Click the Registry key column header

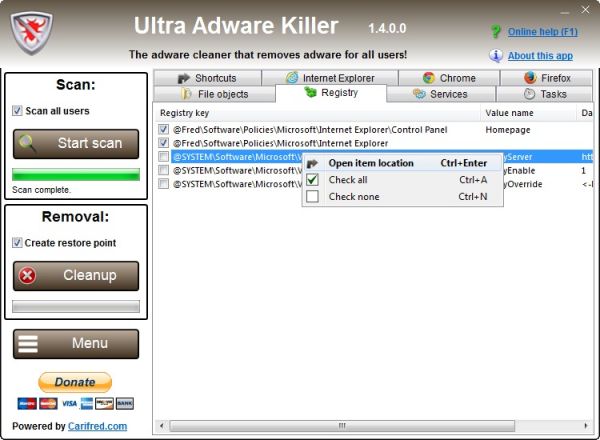[318, 113]
